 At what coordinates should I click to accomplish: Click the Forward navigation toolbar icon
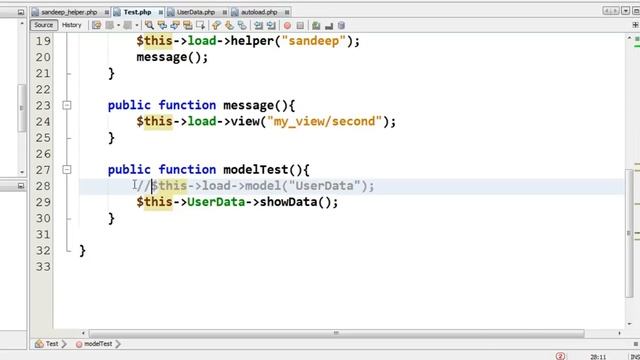point(127,25)
